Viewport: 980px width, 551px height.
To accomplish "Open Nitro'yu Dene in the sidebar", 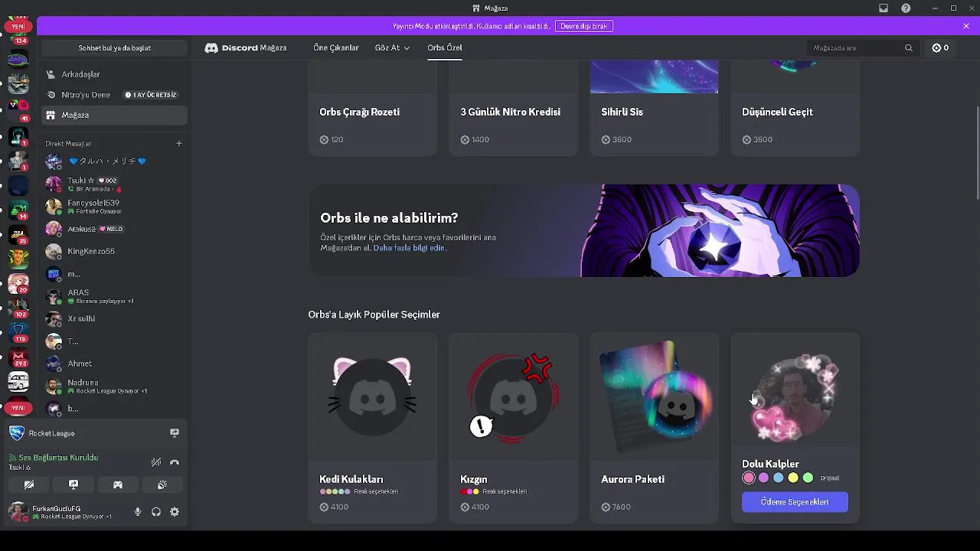I will tap(114, 95).
